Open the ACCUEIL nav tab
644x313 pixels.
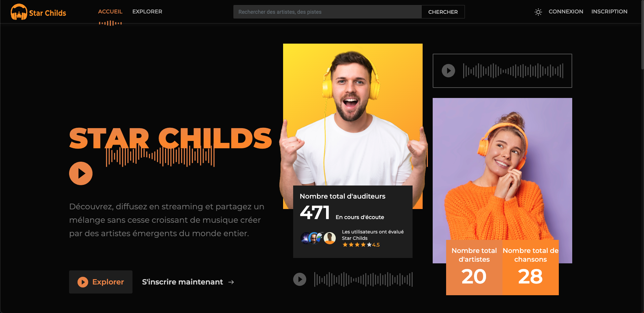click(110, 11)
